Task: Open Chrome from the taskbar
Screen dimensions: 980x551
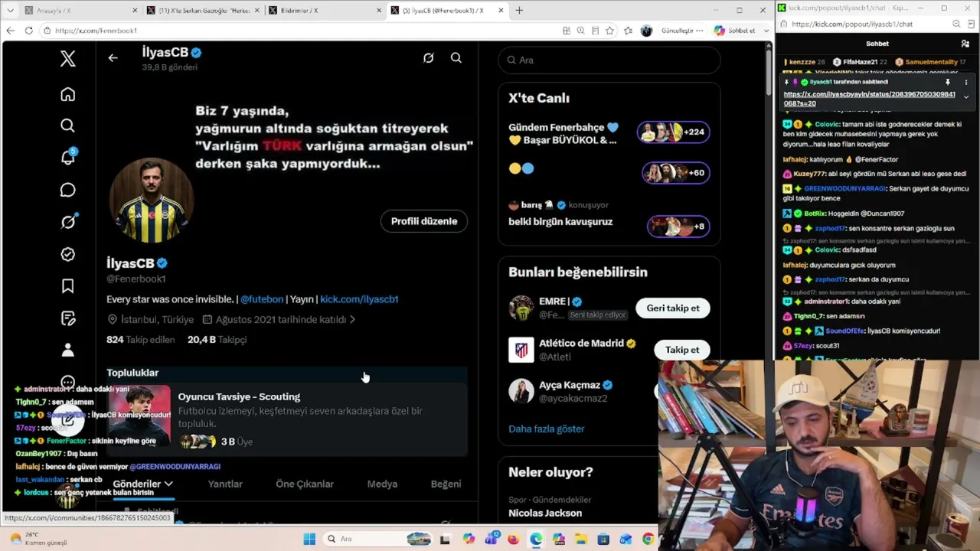Action: [x=648, y=540]
